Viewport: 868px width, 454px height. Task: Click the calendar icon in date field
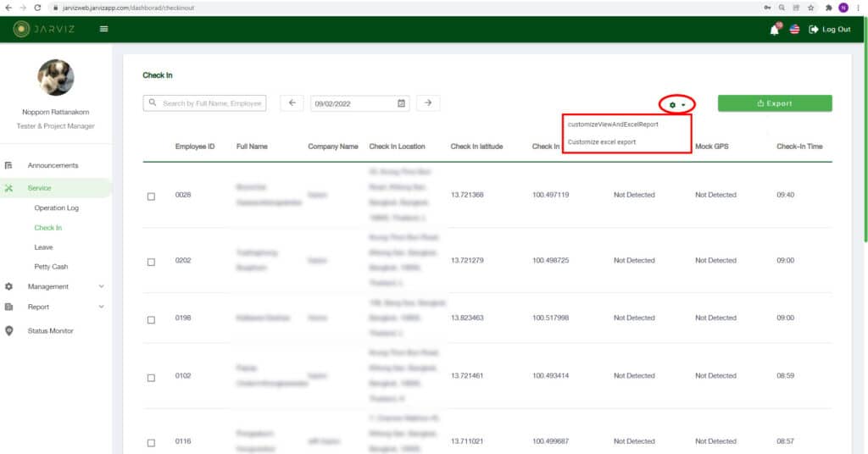pyautogui.click(x=403, y=103)
